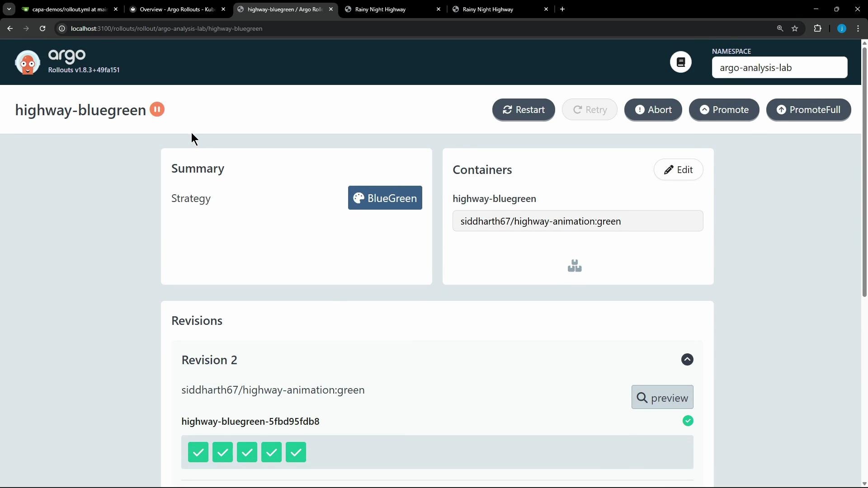Open the documentation book icon
The width and height of the screenshot is (868, 488).
click(680, 62)
